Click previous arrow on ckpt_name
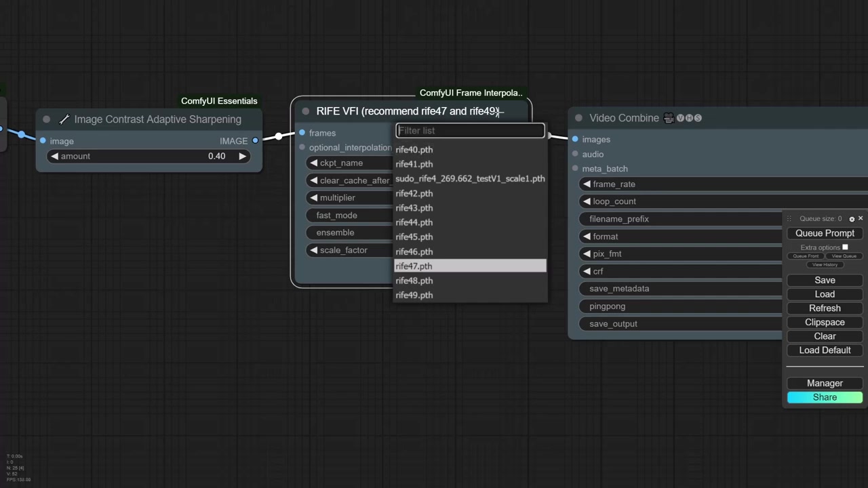 click(x=313, y=163)
